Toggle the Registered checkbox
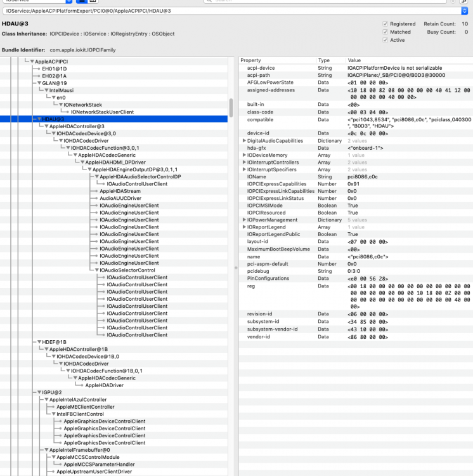The image size is (473, 476). [x=385, y=23]
